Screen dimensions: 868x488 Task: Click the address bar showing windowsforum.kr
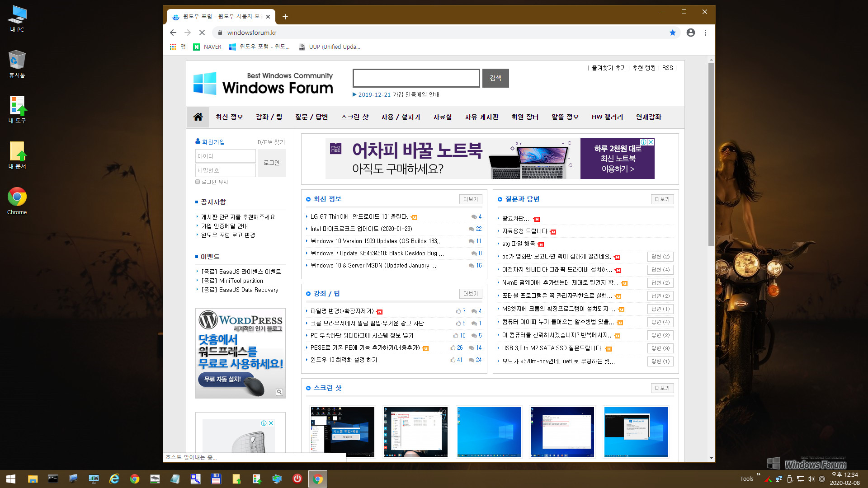click(x=445, y=33)
